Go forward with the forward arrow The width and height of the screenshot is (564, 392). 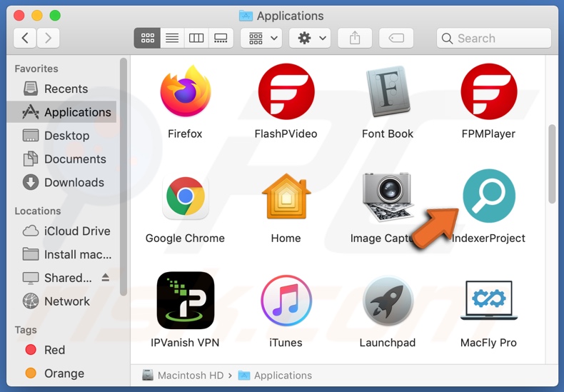[48, 38]
